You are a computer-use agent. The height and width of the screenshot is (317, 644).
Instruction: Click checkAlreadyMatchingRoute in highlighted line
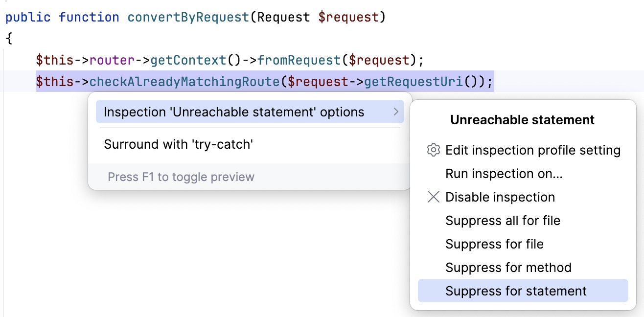(x=184, y=81)
